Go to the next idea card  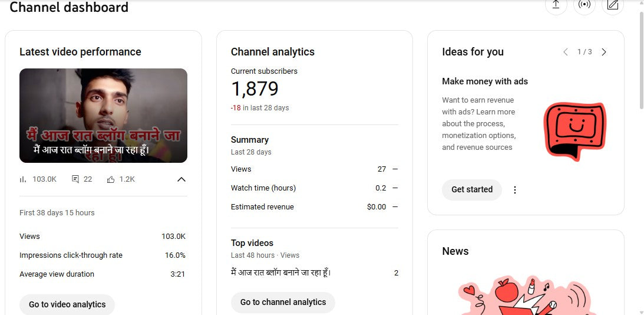pyautogui.click(x=604, y=52)
